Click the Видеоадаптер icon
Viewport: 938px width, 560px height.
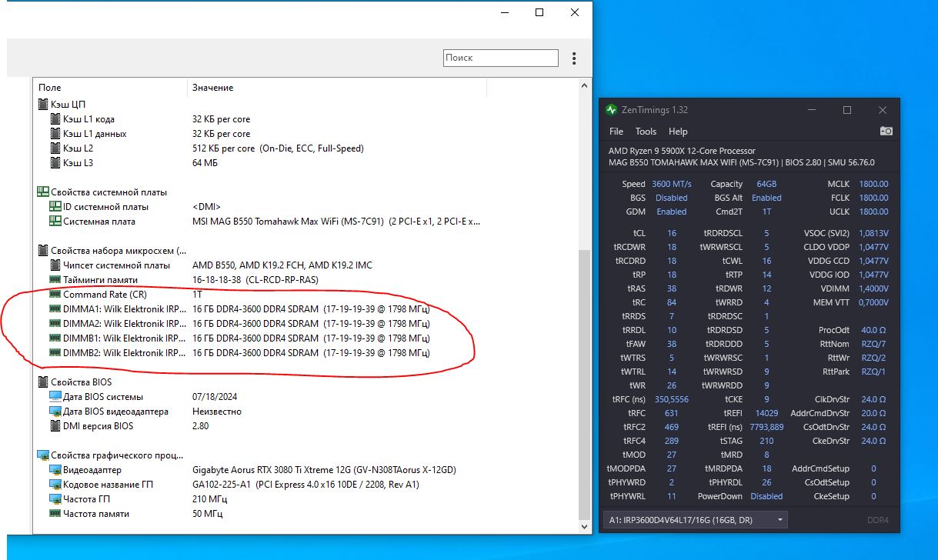coord(55,470)
